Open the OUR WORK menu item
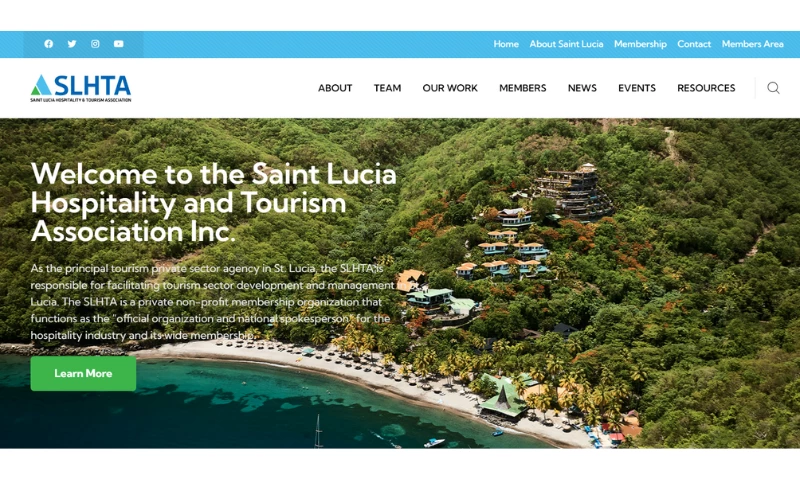Screen dimensions: 800x480 point(449,88)
